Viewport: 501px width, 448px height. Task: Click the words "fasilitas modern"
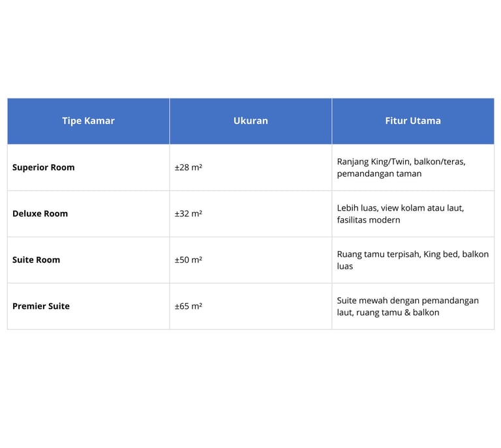(369, 220)
